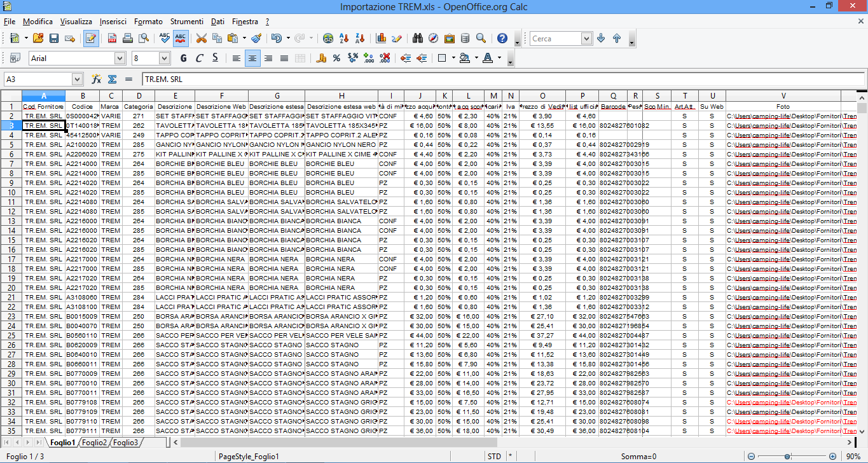Select column header H
This screenshot has height=463, width=868.
[341, 95]
